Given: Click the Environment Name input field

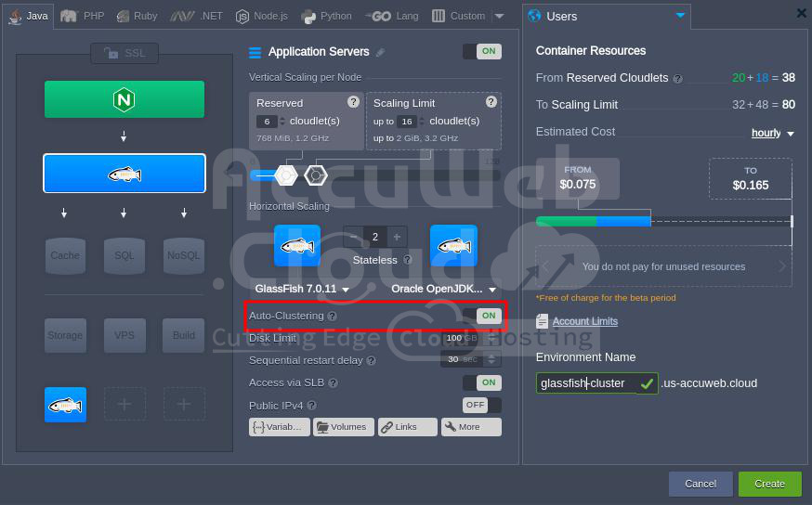Looking at the screenshot, I should (597, 383).
